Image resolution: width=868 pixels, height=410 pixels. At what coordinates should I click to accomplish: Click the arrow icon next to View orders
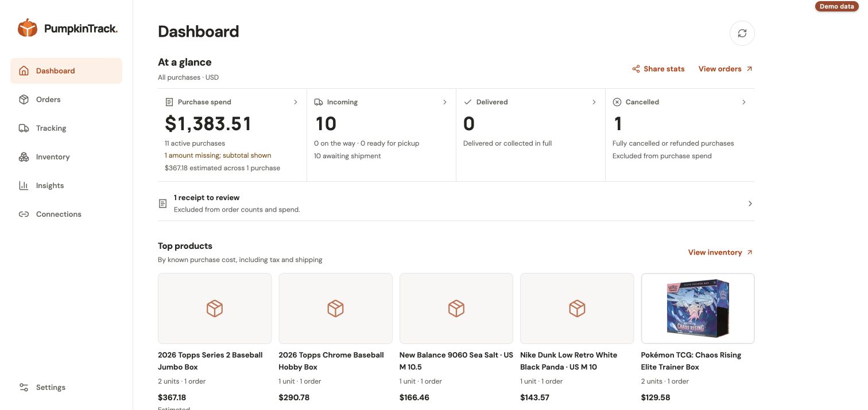tap(749, 69)
